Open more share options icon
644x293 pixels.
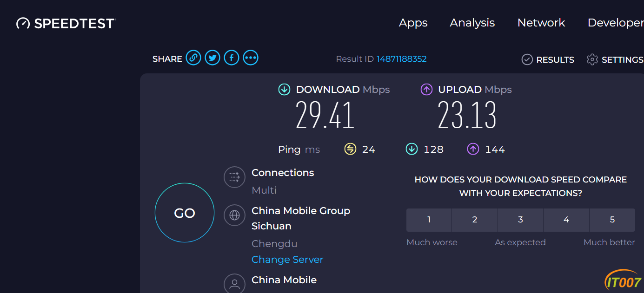[251, 58]
